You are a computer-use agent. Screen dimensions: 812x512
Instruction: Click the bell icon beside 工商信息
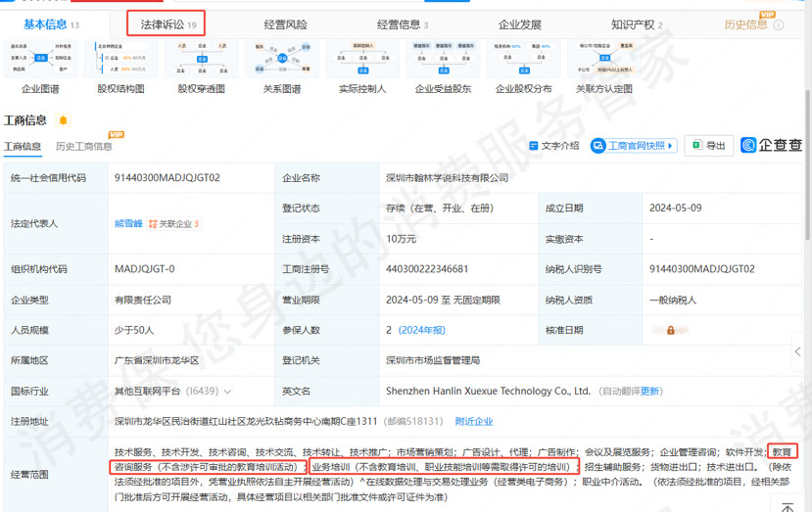64,120
